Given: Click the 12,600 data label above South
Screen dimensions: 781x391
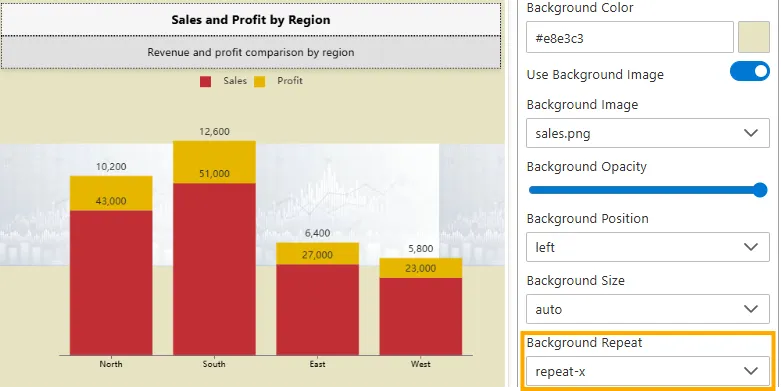Looking at the screenshot, I should click(214, 132).
